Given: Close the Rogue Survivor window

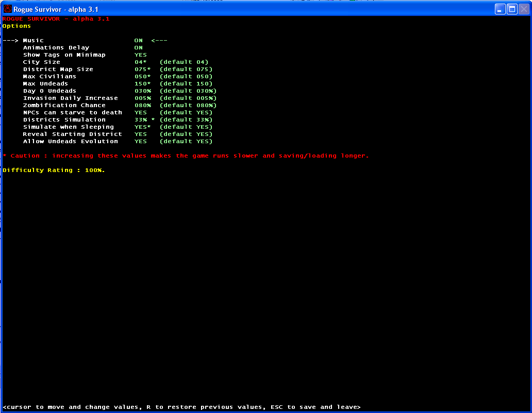Looking at the screenshot, I should click(524, 9).
